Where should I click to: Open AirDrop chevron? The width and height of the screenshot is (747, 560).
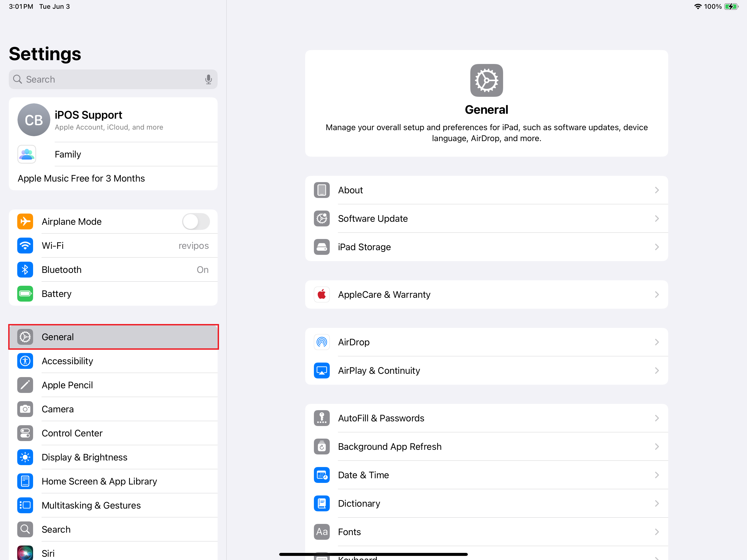657,342
